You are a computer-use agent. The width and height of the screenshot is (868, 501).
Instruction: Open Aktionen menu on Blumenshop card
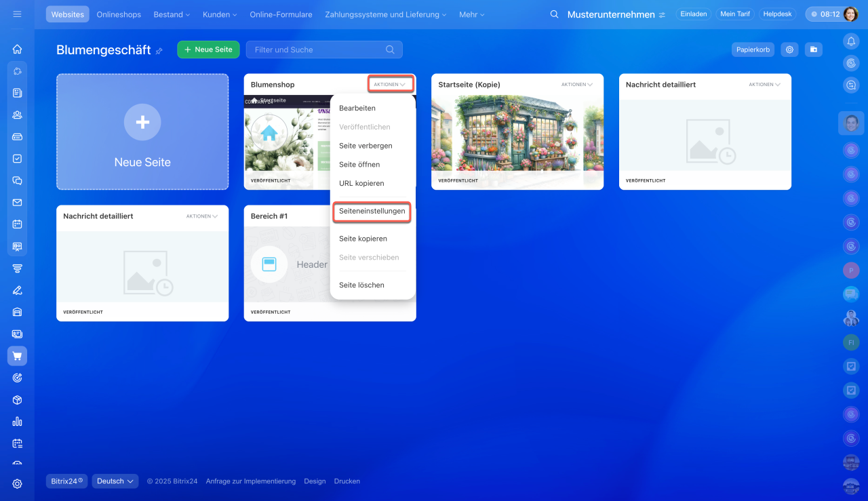coord(390,85)
